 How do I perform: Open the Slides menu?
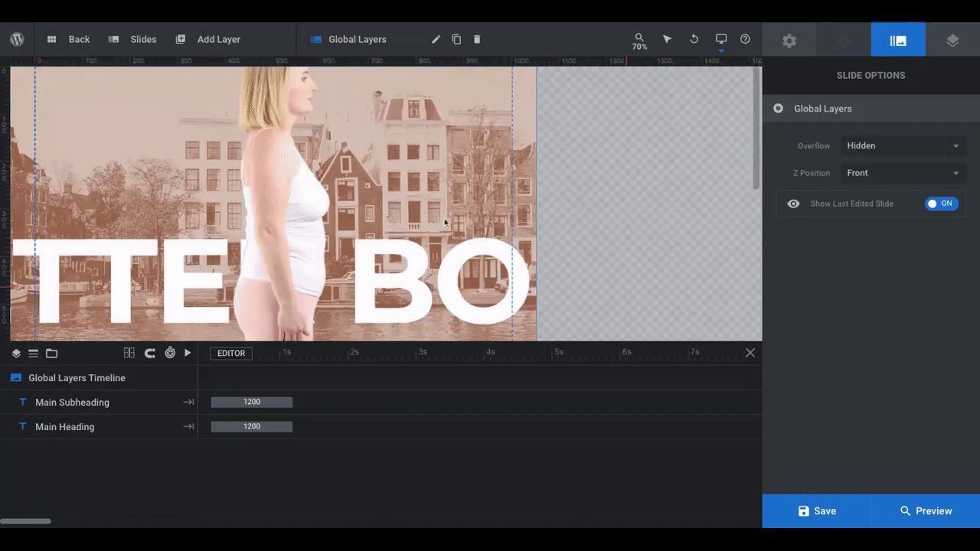132,39
